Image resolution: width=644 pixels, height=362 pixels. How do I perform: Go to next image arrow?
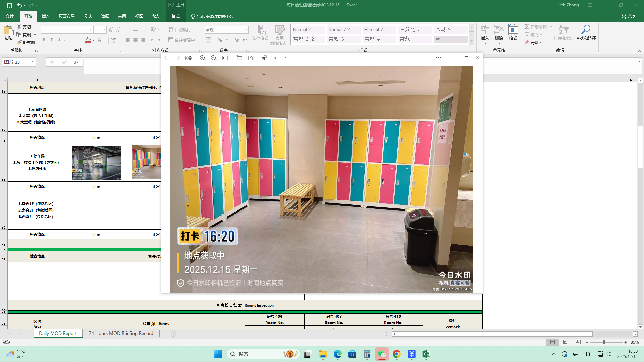tap(177, 58)
